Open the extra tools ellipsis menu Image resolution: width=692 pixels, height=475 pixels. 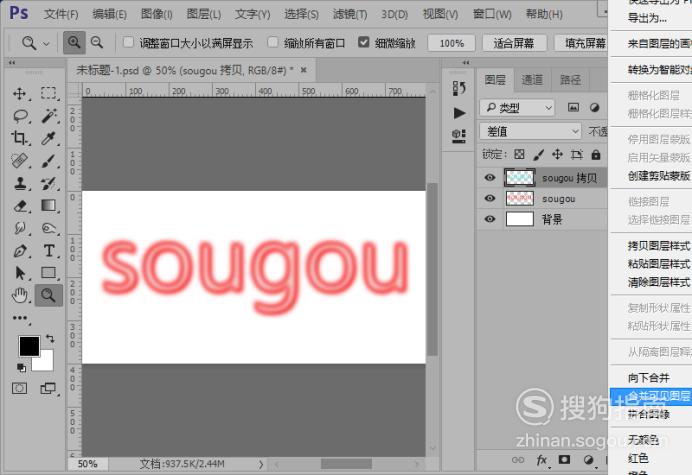tap(20, 318)
